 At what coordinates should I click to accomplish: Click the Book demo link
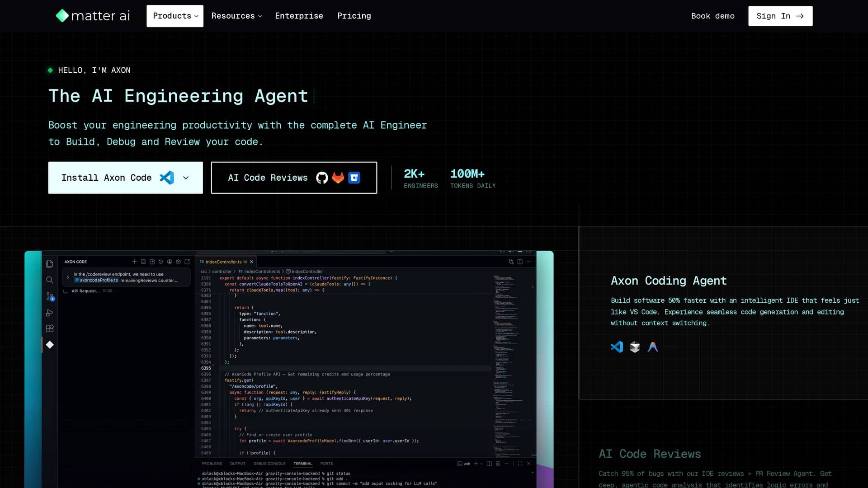coord(712,16)
